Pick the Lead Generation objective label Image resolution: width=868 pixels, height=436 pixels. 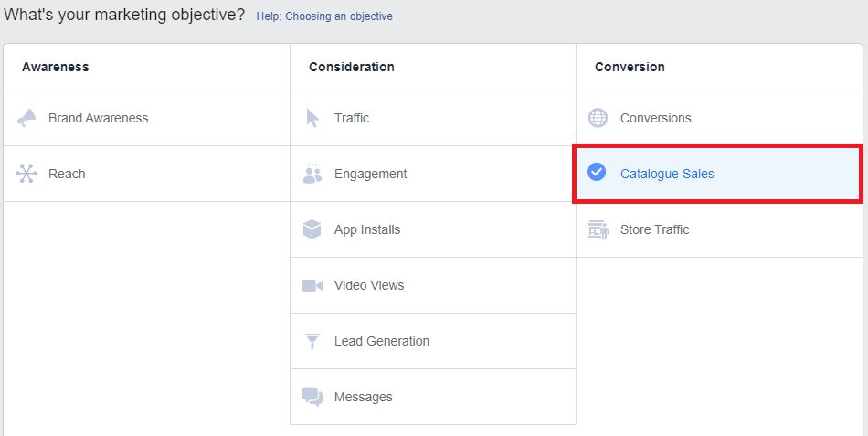click(382, 341)
